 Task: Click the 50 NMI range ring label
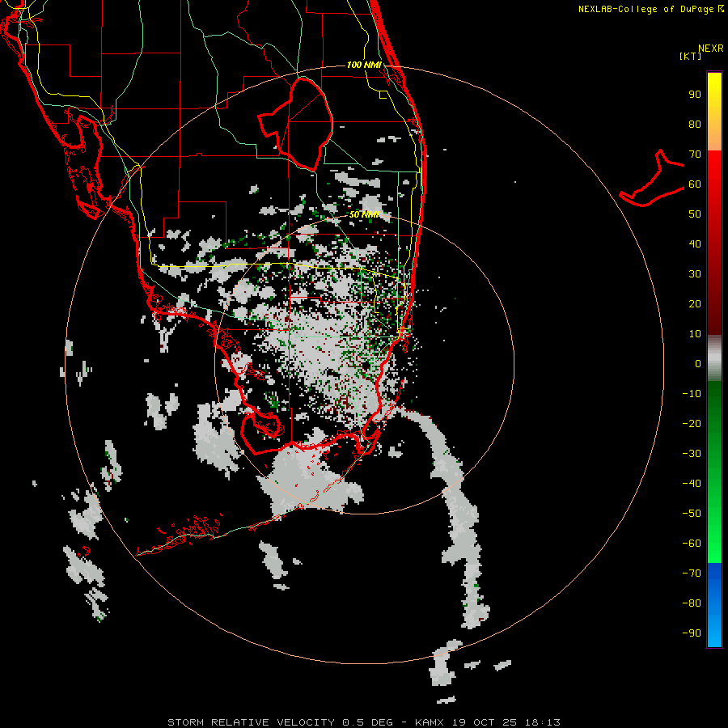point(364,214)
